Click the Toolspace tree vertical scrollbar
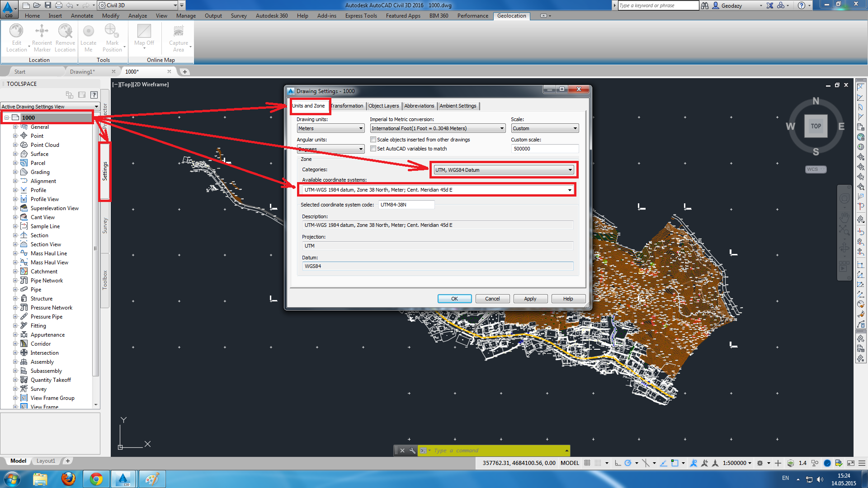 [x=95, y=249]
